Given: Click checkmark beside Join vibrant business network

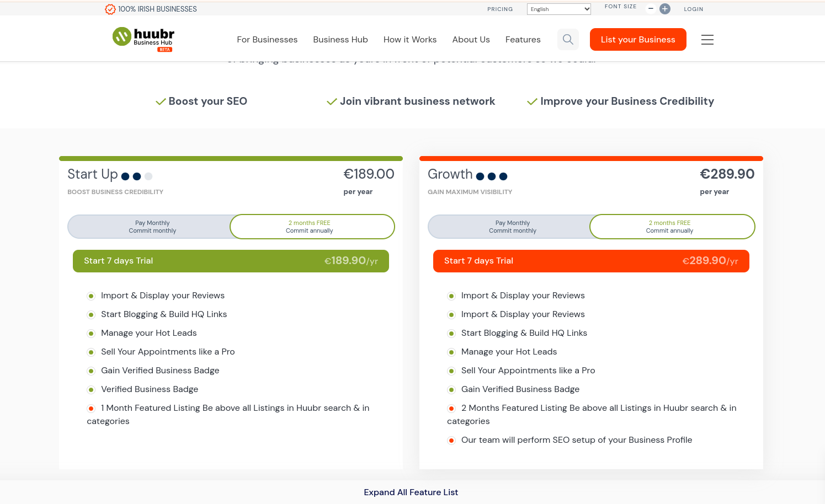Looking at the screenshot, I should 332,101.
